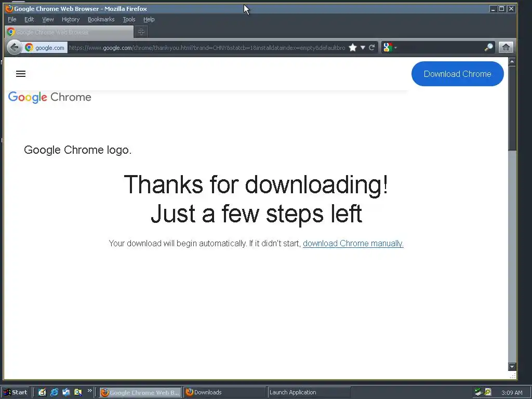Image resolution: width=532 pixels, height=399 pixels.
Task: Expand the quick launch overflow chevron
Action: pyautogui.click(x=89, y=391)
